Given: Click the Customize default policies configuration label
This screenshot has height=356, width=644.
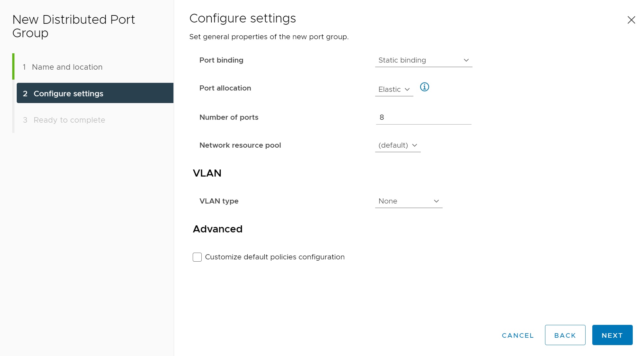Looking at the screenshot, I should [x=275, y=257].
